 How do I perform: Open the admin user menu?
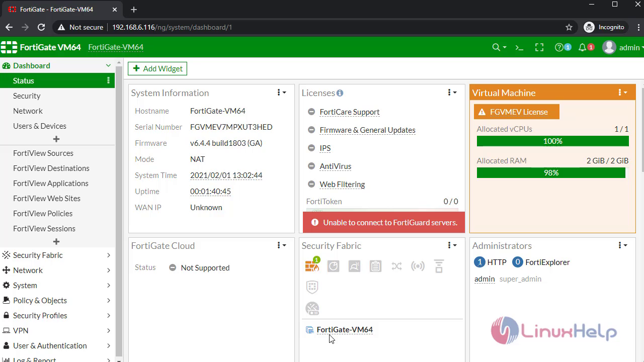[x=623, y=47]
